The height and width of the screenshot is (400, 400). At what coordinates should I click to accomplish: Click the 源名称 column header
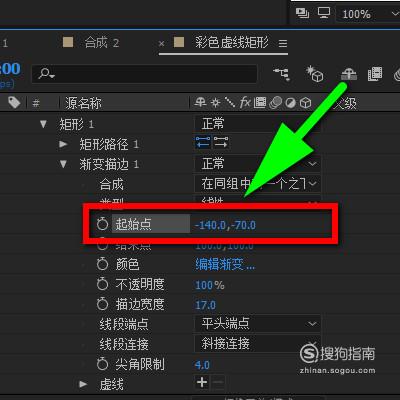tap(83, 103)
